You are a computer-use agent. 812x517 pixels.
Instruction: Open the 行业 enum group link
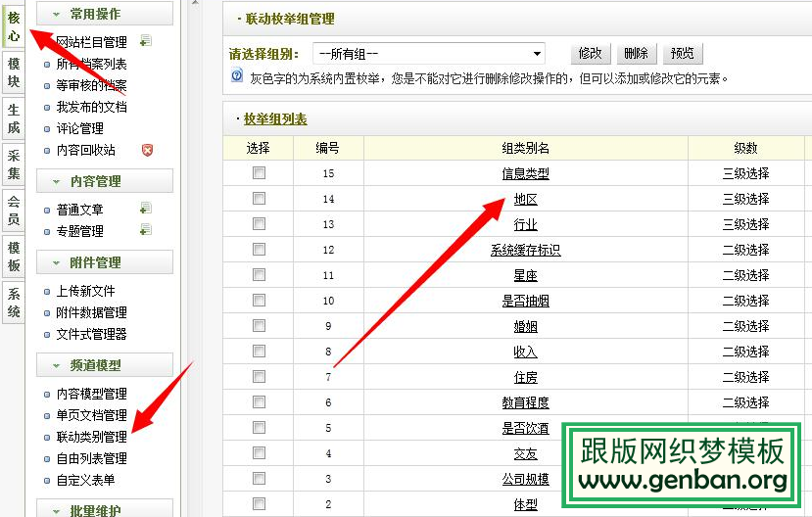pyautogui.click(x=525, y=224)
